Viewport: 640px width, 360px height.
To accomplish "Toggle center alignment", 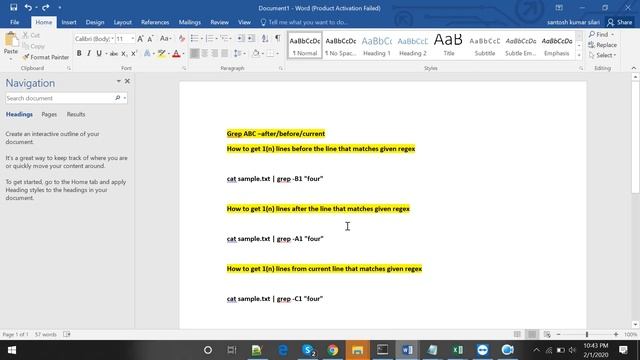I will (204, 53).
